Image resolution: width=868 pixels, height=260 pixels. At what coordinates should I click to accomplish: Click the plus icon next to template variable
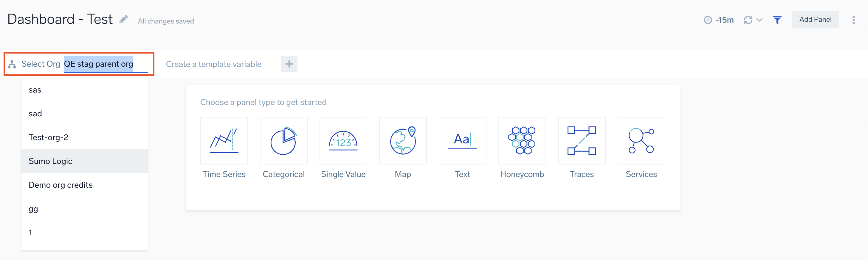pos(289,64)
